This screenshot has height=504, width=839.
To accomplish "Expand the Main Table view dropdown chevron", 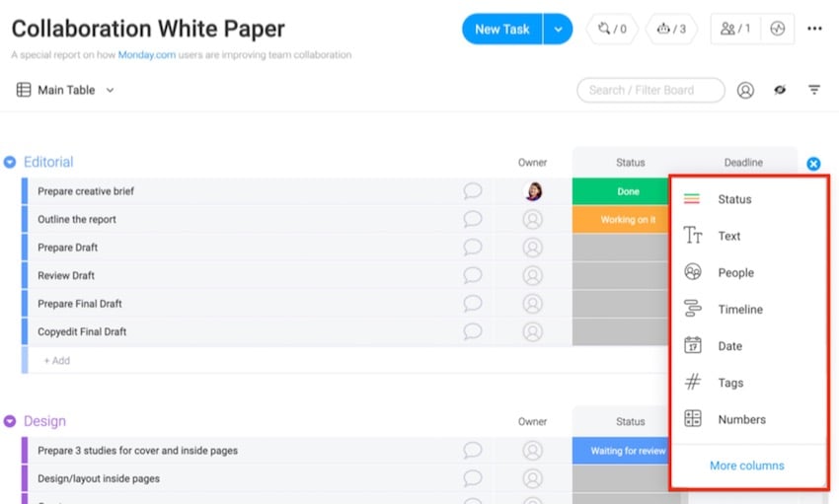I will tap(110, 90).
